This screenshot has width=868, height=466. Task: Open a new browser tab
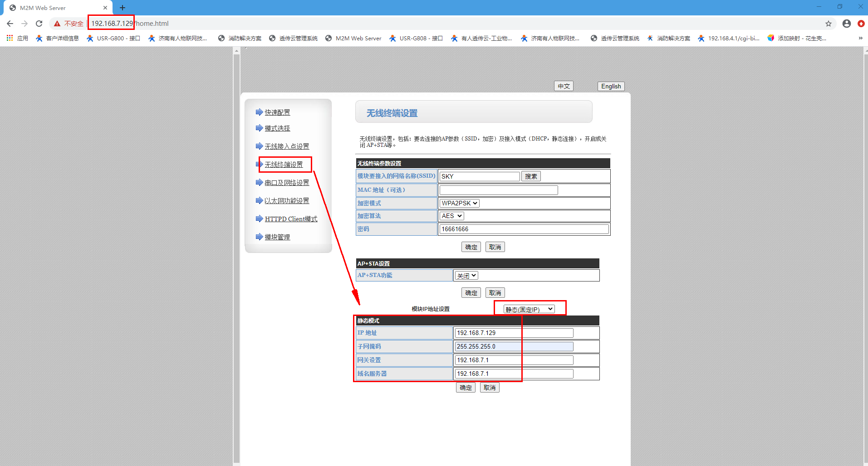tap(123, 8)
